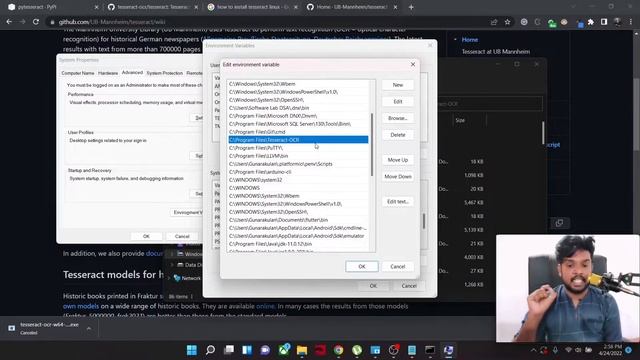Screen dimensions: 640x360
Task: Reload the GitHub wiki page
Action: click(x=36, y=22)
